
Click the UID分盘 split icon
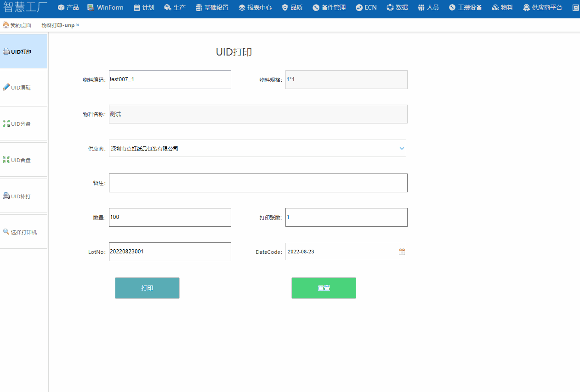click(6, 123)
